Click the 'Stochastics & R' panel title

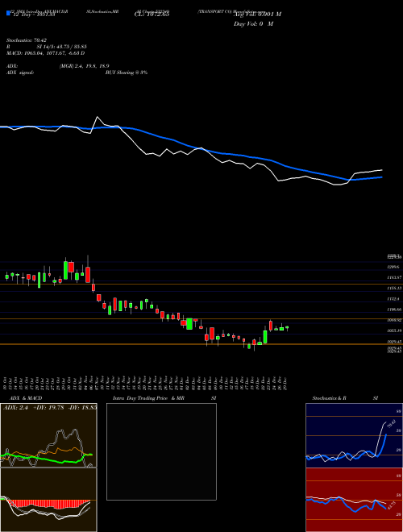(x=330, y=398)
